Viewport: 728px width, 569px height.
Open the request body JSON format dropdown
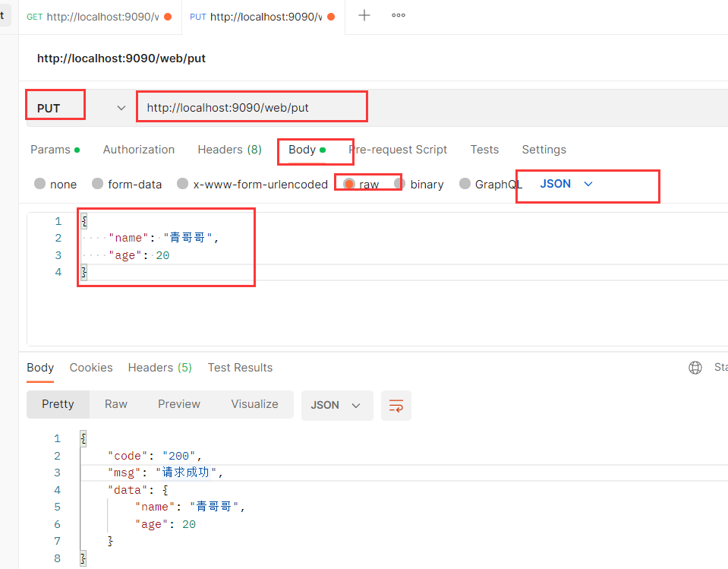tap(566, 184)
